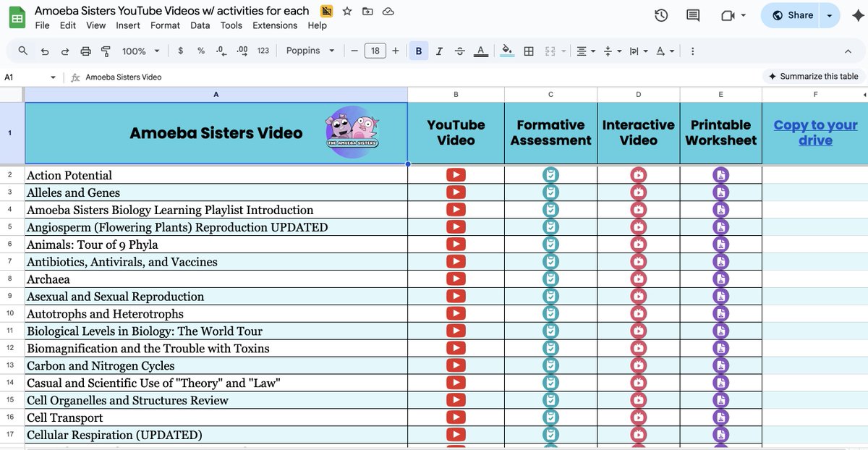
Task: Format cells as currency
Action: (x=180, y=51)
